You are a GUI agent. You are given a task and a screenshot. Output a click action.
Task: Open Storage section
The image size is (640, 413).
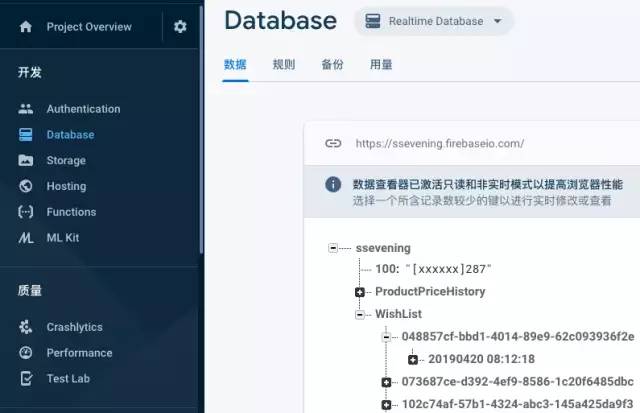(66, 160)
